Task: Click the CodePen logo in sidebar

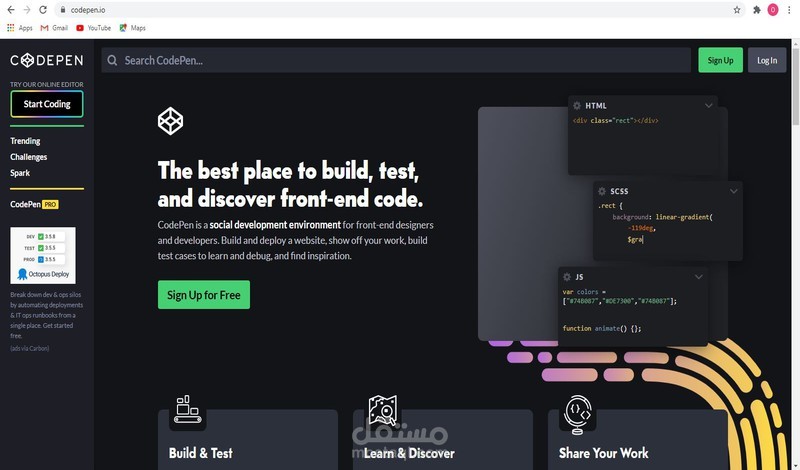Action: (46, 60)
